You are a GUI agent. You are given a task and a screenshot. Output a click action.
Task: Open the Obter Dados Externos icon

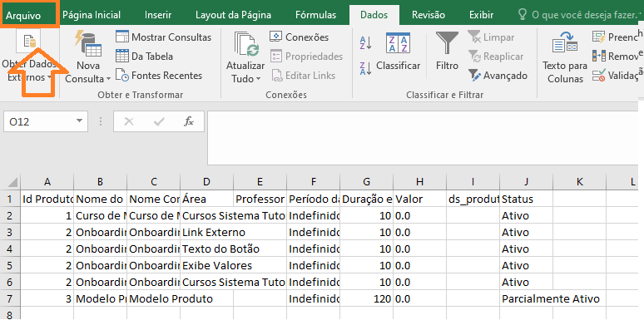click(x=29, y=41)
